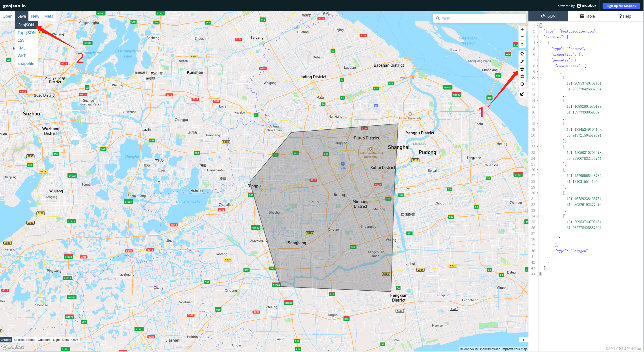Switch basemap to Dark style
Image resolution: width=644 pixels, height=352 pixels.
click(66, 340)
